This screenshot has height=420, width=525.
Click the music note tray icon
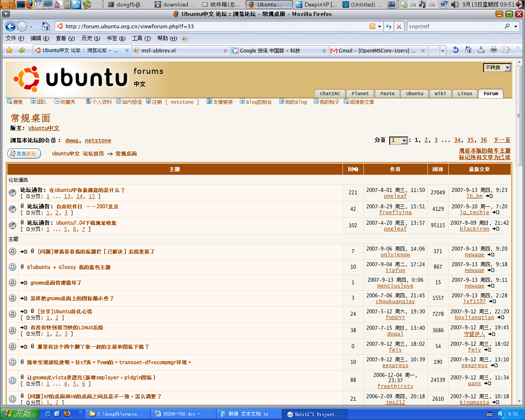422,5
